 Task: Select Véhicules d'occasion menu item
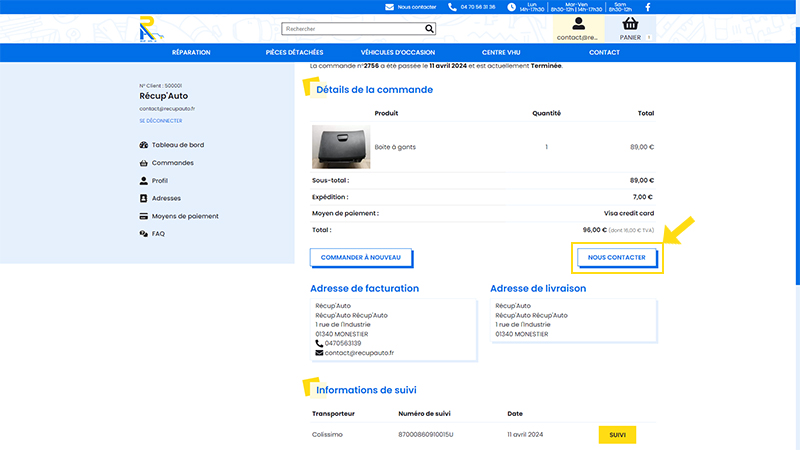398,53
